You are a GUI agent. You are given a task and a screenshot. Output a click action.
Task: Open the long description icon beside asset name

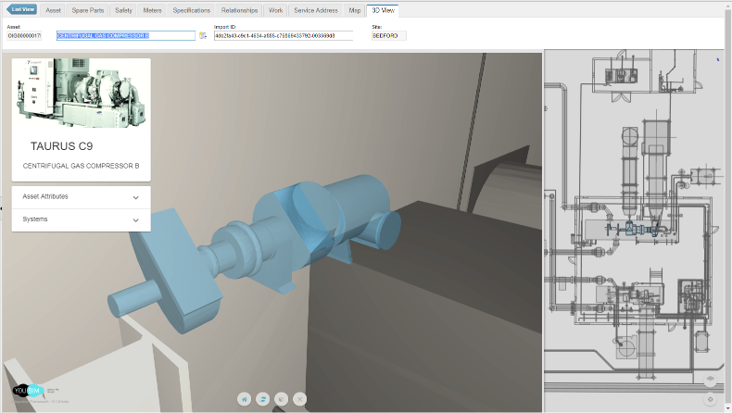click(x=203, y=35)
